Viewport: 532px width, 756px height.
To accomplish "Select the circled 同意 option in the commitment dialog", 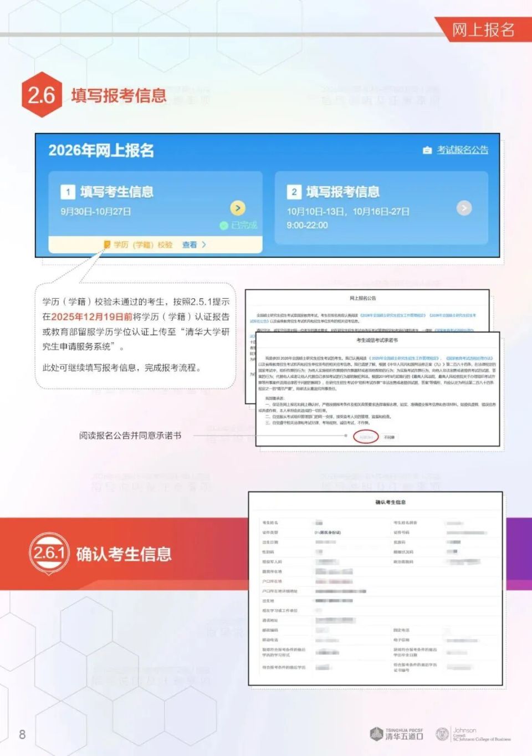I will coord(366,437).
